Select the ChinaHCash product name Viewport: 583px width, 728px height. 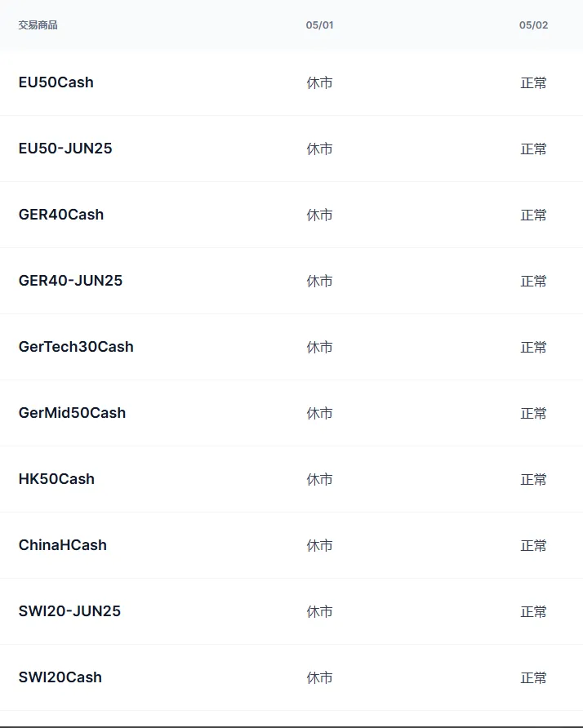coord(62,545)
